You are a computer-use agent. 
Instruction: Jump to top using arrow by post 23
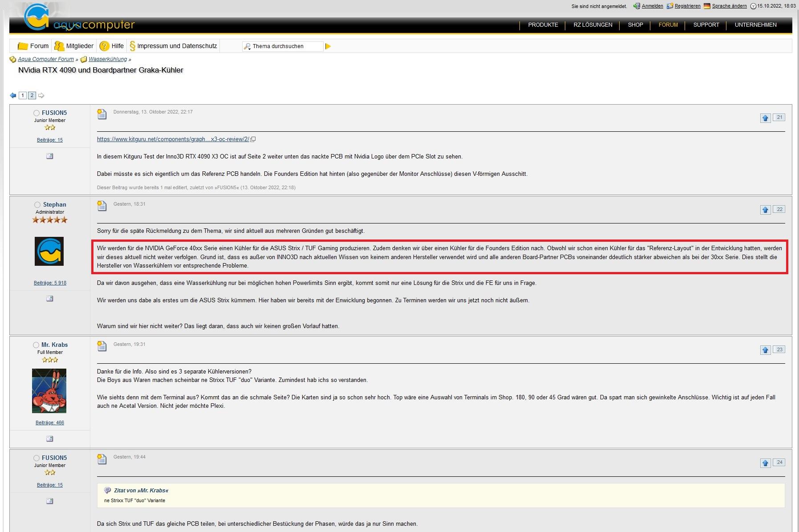(766, 350)
